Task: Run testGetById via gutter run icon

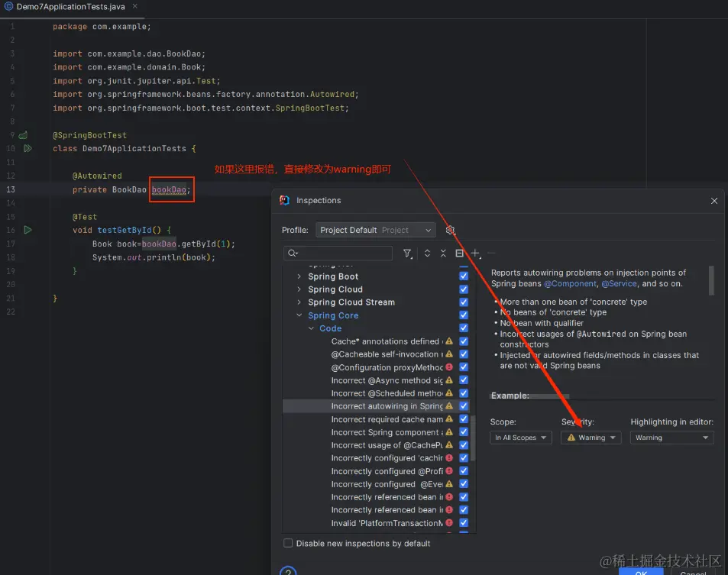Action: tap(28, 230)
